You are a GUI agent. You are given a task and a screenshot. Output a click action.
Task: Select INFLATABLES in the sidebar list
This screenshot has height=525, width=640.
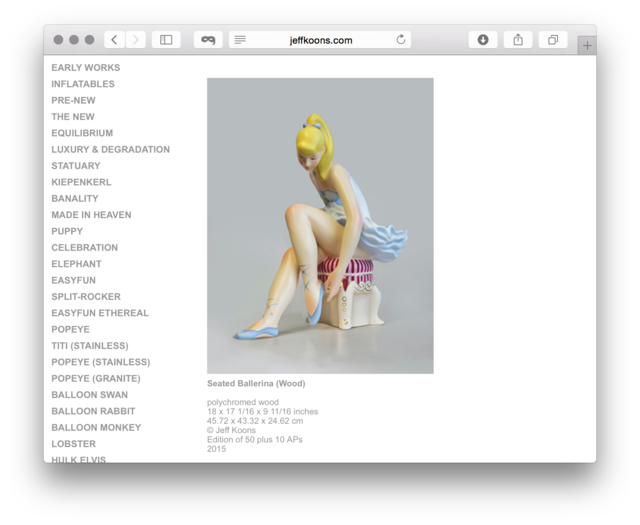[x=83, y=84]
